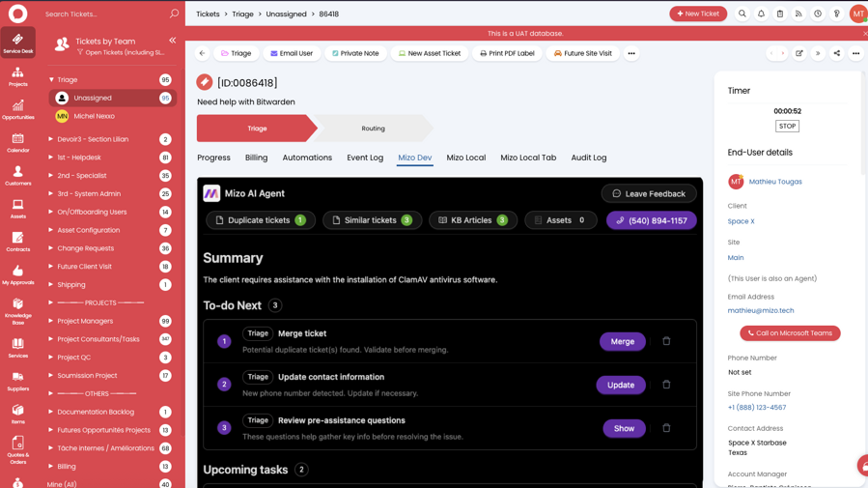Go back with the arrow button
This screenshot has height=488, width=868.
[x=202, y=53]
